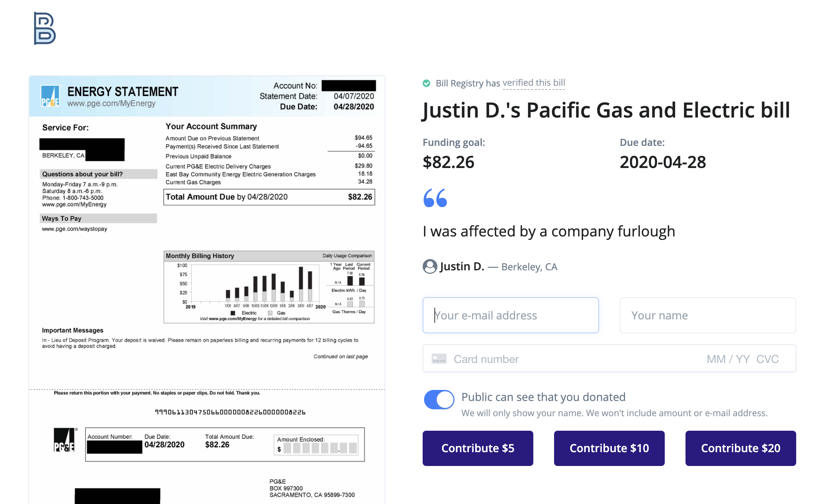828x504 pixels.
Task: Click the 'Your Account Summary' heading
Action: (x=211, y=127)
